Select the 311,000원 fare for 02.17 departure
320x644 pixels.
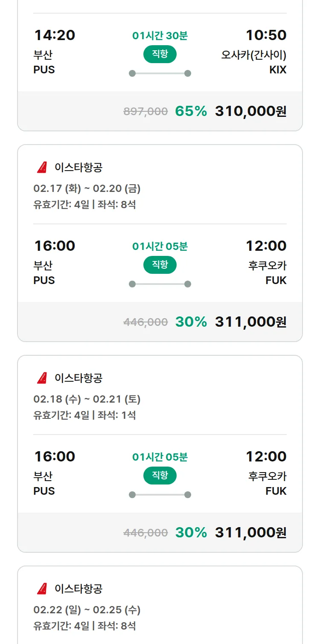[x=250, y=322]
